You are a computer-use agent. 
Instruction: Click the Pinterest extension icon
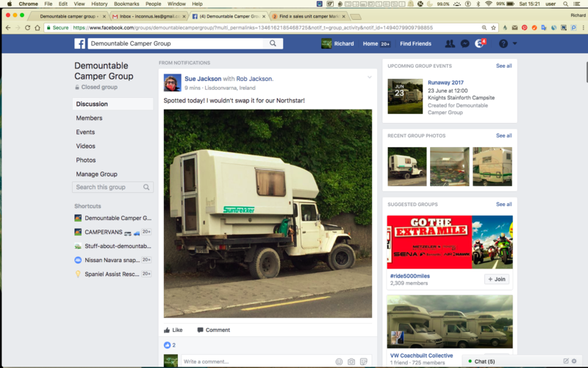coord(524,28)
